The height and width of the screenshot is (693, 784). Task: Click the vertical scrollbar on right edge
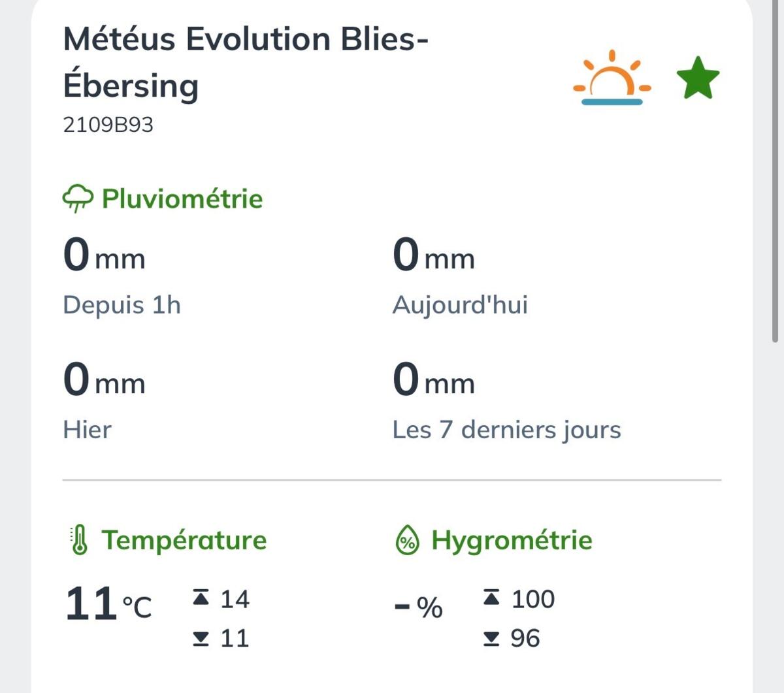[x=775, y=171]
